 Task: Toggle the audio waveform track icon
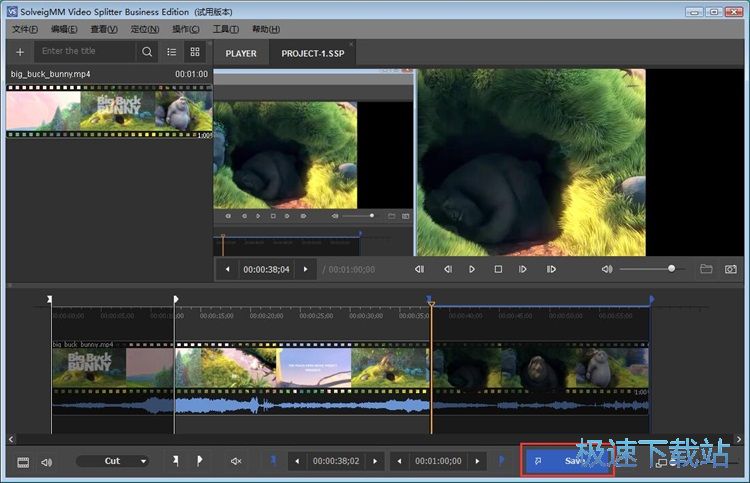(46, 462)
